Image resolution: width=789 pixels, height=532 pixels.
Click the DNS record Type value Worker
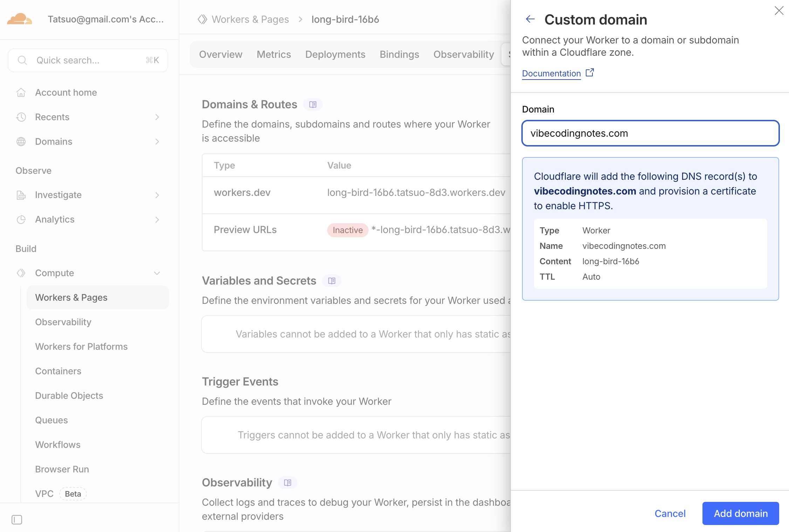(596, 231)
